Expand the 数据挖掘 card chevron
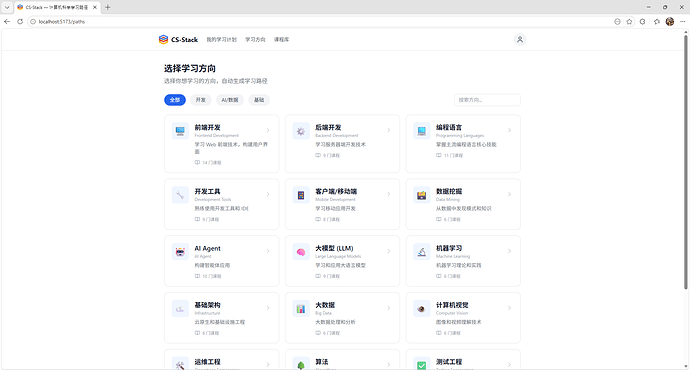Screen dimensions: 690x370 point(510,194)
